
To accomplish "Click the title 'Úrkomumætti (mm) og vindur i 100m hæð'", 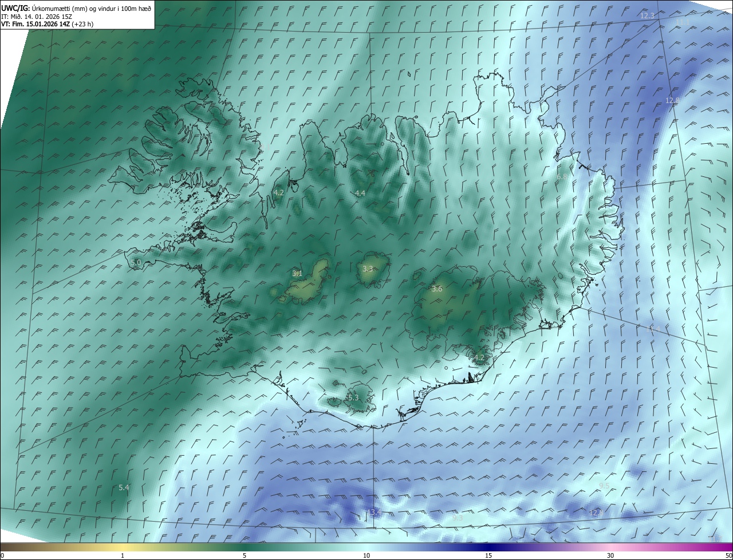I will [x=92, y=8].
